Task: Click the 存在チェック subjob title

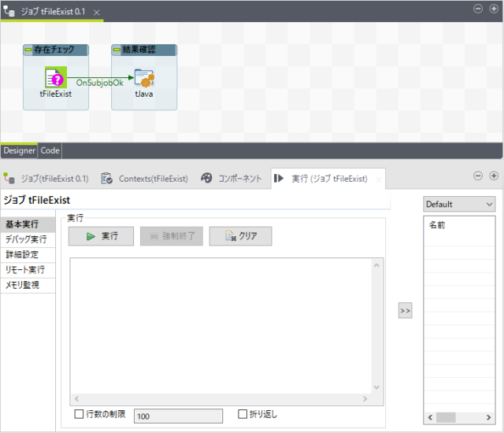Action: point(54,50)
